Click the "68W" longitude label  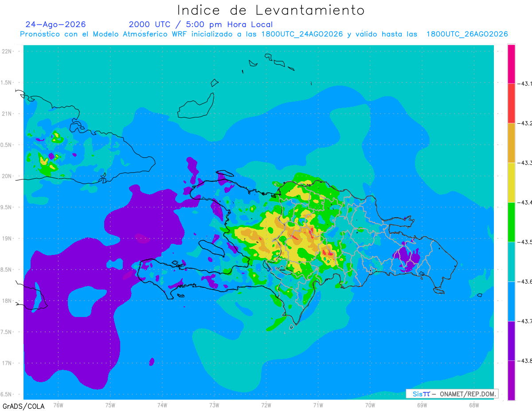474,405
